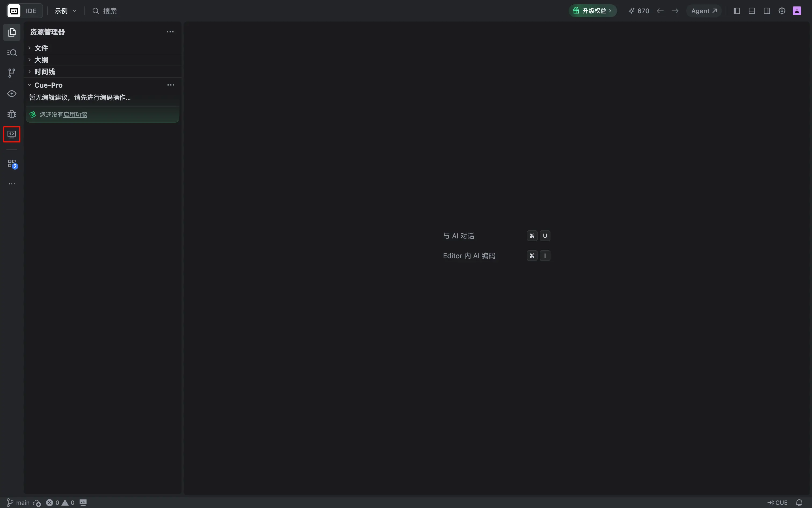Open the debug bug icon
812x508 pixels.
coord(12,114)
